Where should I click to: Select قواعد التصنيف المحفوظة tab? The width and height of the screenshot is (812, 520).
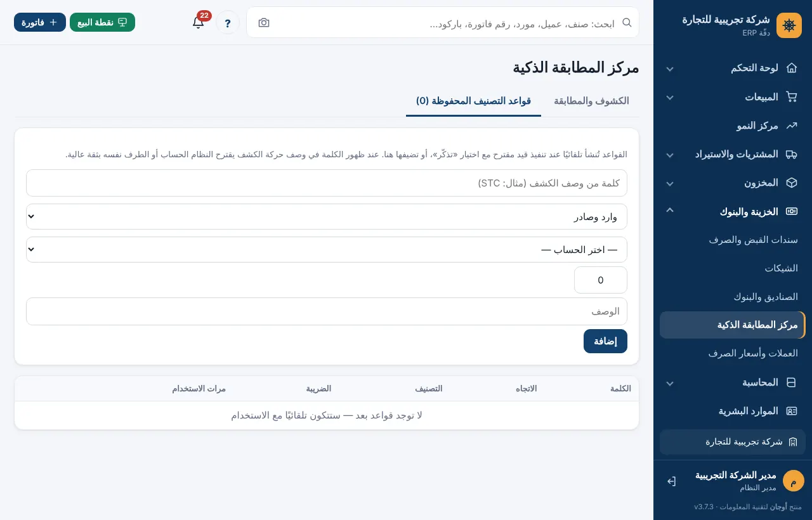pos(473,101)
